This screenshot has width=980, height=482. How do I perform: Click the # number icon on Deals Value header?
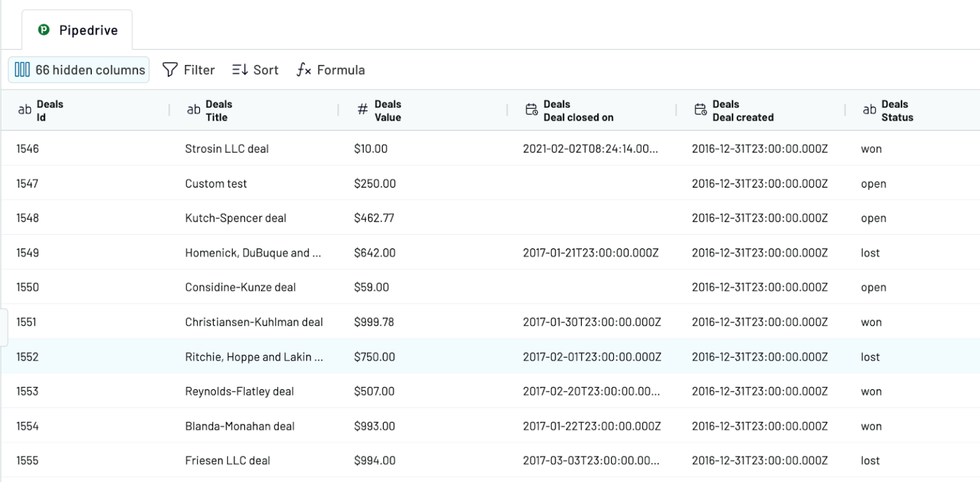click(x=362, y=110)
